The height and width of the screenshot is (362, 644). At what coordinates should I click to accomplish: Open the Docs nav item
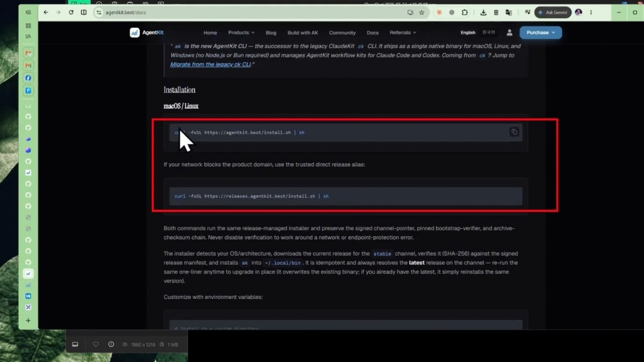(372, 33)
